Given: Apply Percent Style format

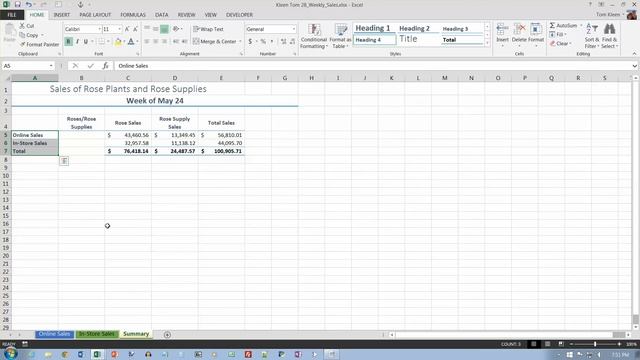Looking at the screenshot, I should (263, 41).
